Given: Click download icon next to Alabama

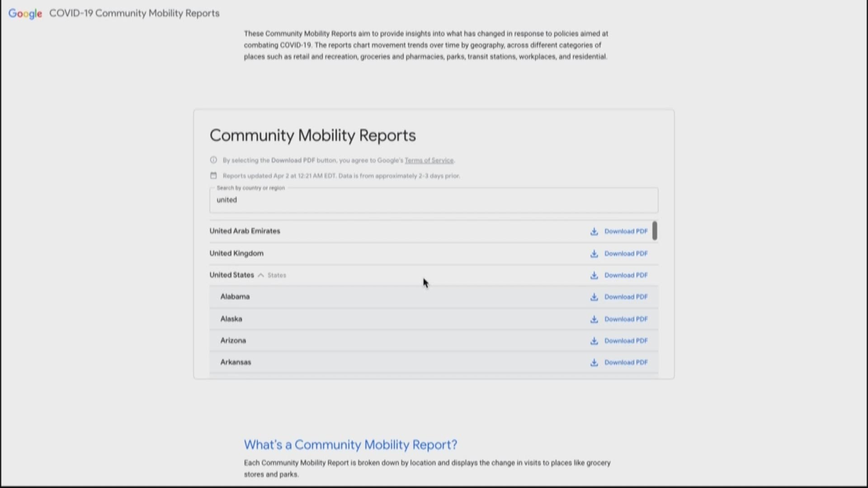Looking at the screenshot, I should click(594, 297).
